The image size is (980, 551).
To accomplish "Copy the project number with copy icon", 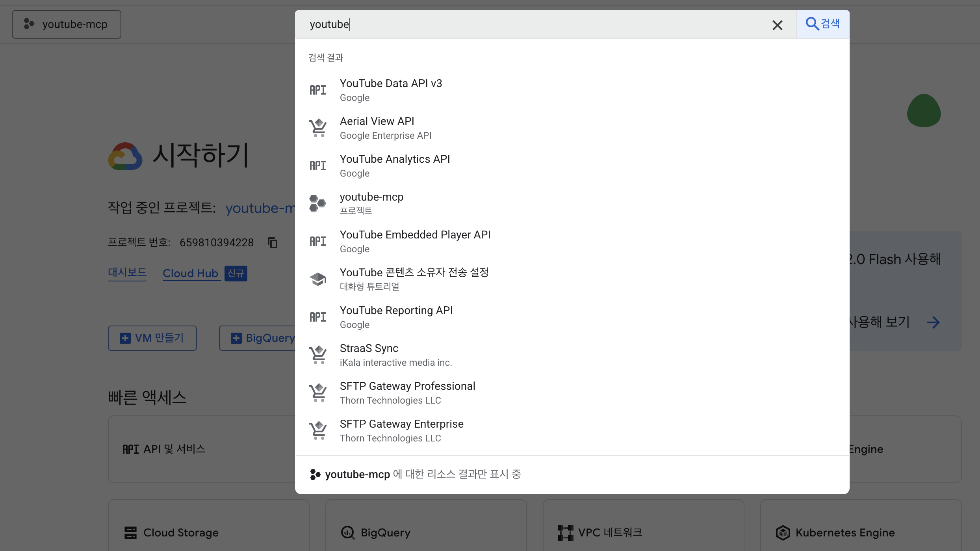I will point(273,243).
